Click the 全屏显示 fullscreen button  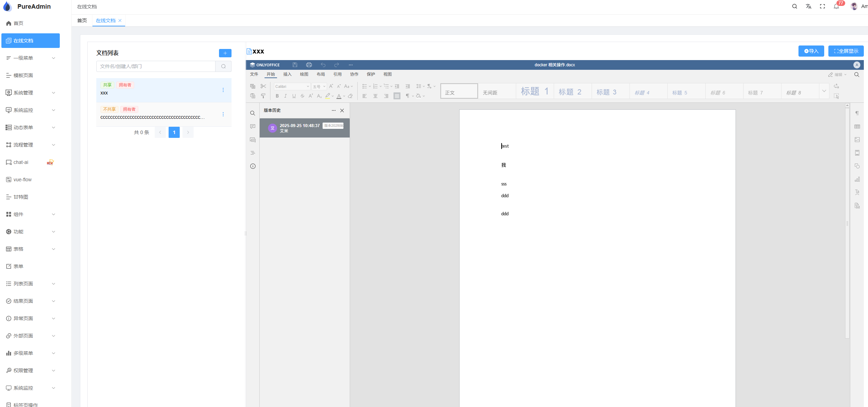click(846, 51)
